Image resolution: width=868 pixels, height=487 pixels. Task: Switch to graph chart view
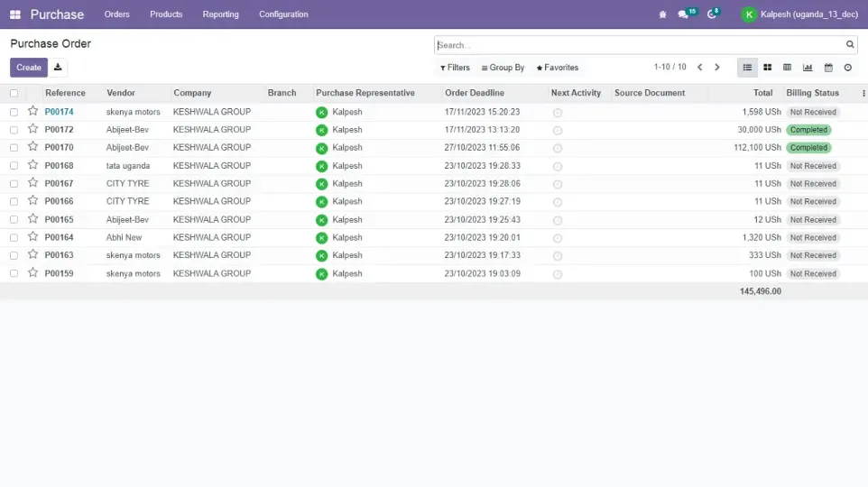click(x=808, y=68)
